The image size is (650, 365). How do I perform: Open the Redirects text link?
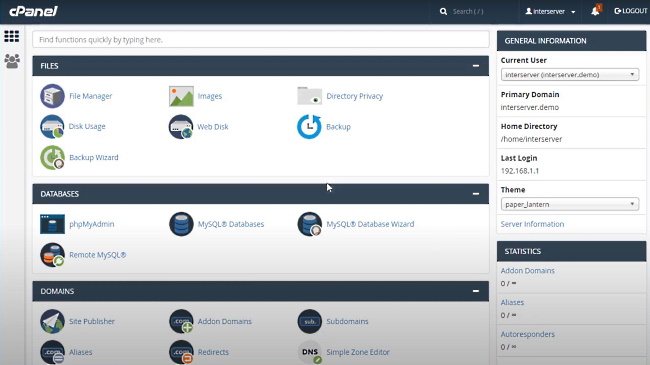[x=213, y=352]
